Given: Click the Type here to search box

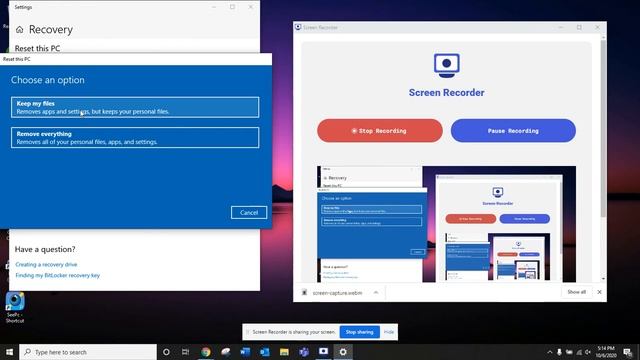Looking at the screenshot, I should (x=88, y=352).
